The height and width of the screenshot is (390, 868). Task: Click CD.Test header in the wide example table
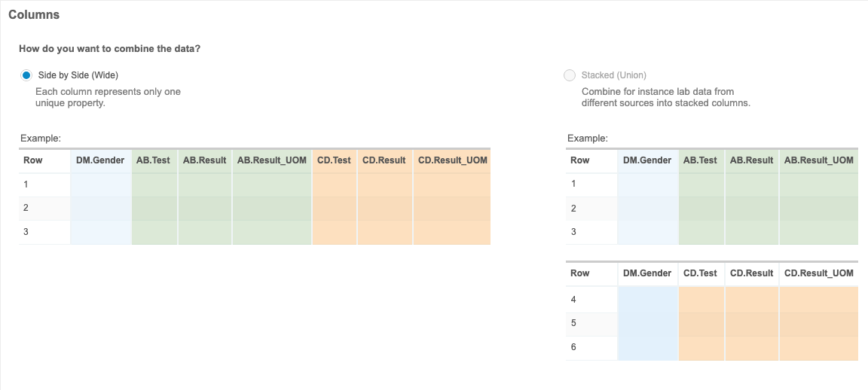point(334,160)
